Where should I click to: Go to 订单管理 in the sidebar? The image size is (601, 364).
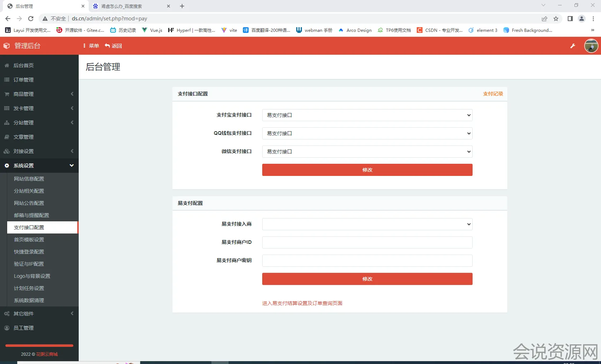[x=24, y=80]
